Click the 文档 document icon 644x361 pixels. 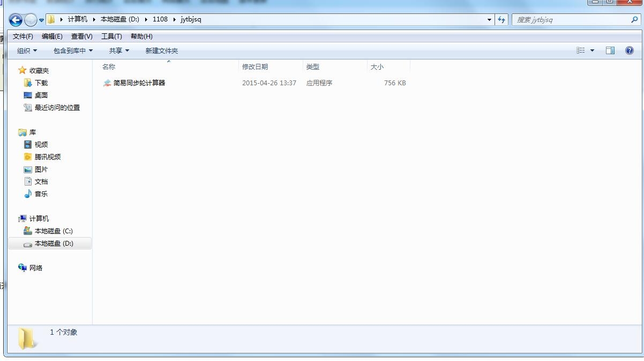click(28, 181)
